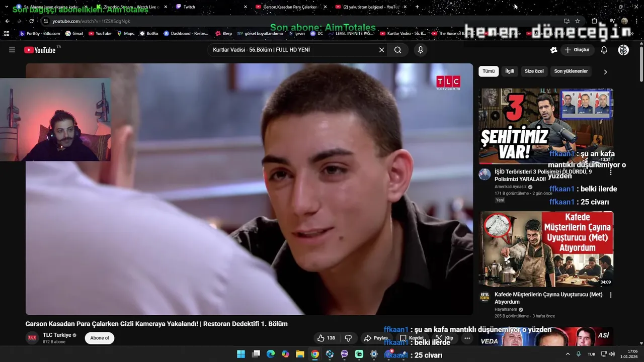Viewport: 644px width, 362px height.
Task: Open the Gmail bookmark
Action: pyautogui.click(x=74, y=33)
